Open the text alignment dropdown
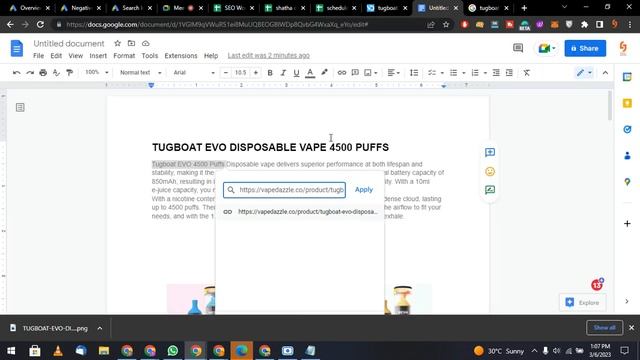Screen dimensions: 640x360 coord(393,73)
